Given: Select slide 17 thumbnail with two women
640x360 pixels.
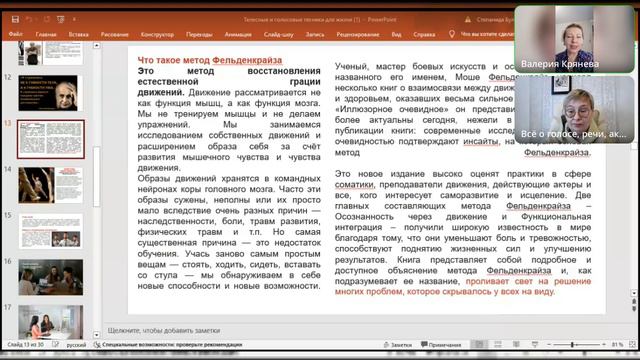Looking at the screenshot, I should (51, 322).
